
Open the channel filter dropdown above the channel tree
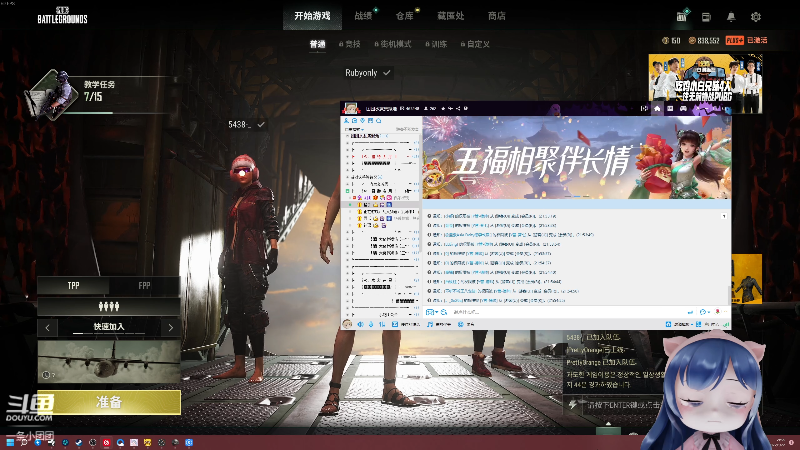(x=356, y=129)
